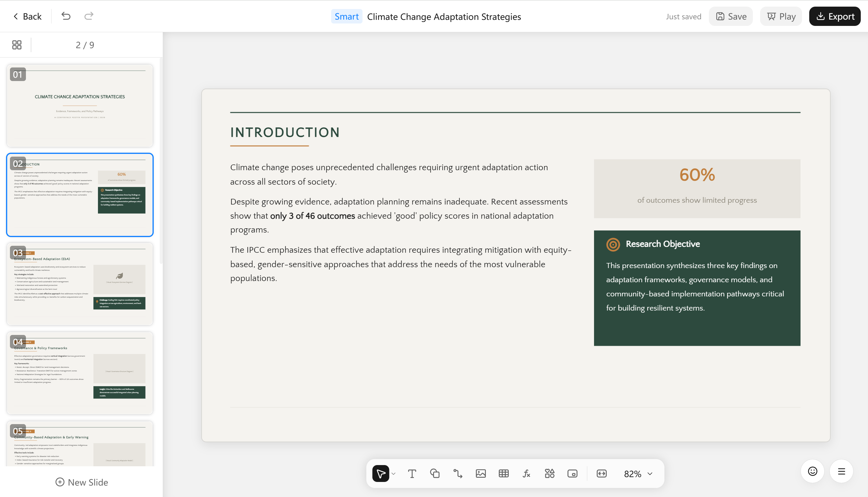Open the components and elements tool
Image resolution: width=868 pixels, height=497 pixels.
tap(549, 474)
